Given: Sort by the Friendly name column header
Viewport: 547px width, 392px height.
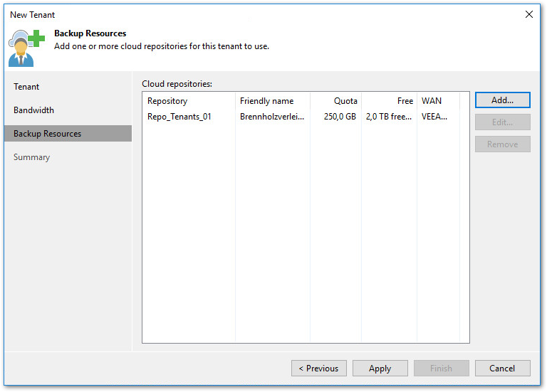Looking at the screenshot, I should (x=266, y=101).
